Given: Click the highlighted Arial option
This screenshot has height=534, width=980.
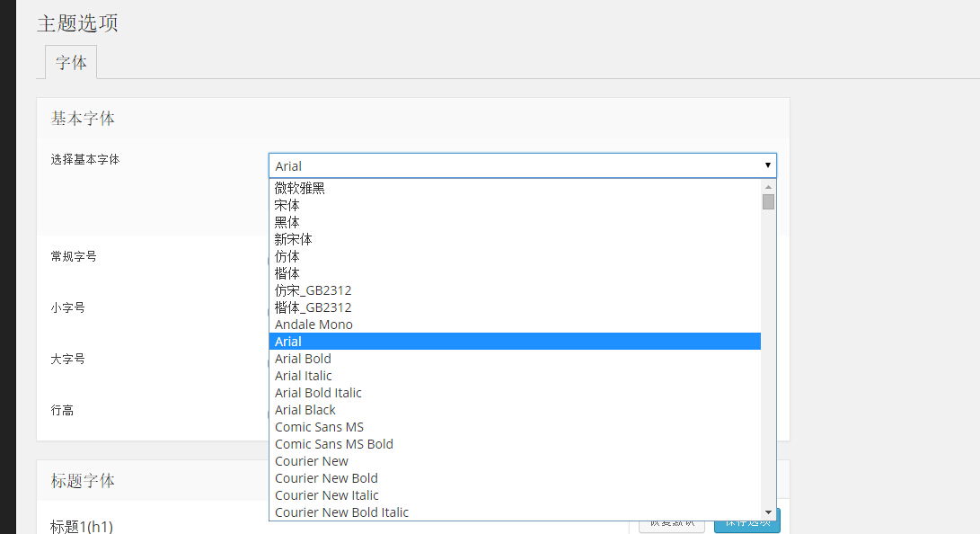Looking at the screenshot, I should [288, 342].
